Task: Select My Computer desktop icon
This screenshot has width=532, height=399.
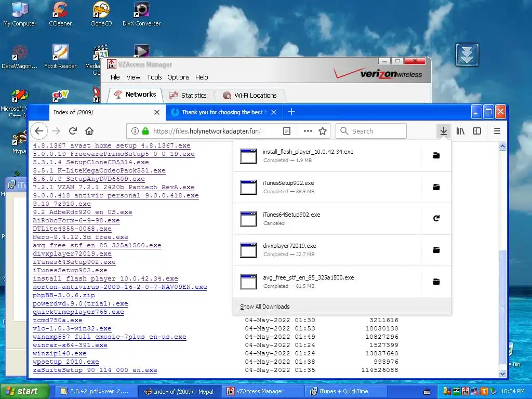Action: tap(20, 14)
